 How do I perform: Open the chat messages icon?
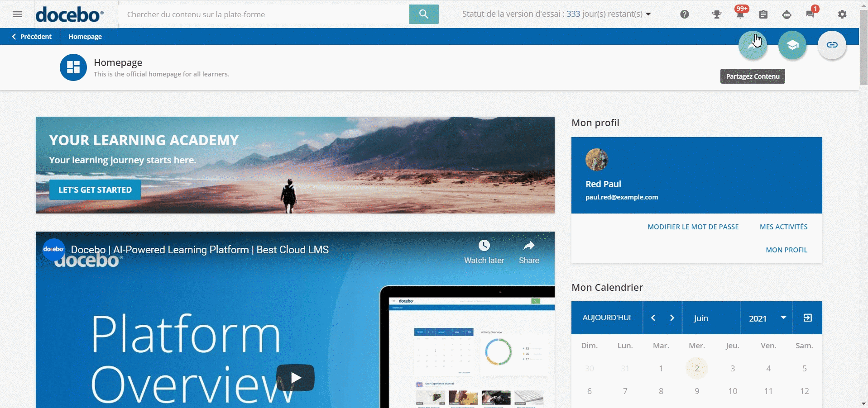(810, 14)
